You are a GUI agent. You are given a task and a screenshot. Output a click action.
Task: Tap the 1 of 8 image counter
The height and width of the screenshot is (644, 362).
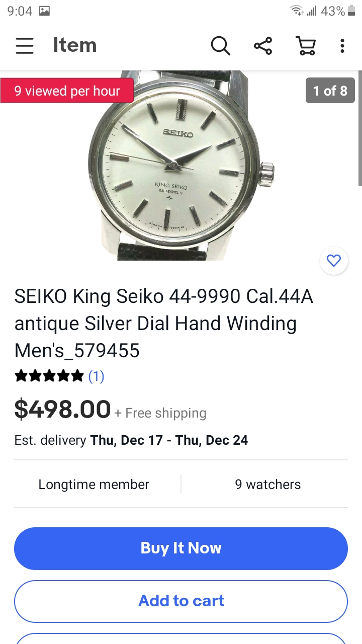pyautogui.click(x=330, y=91)
